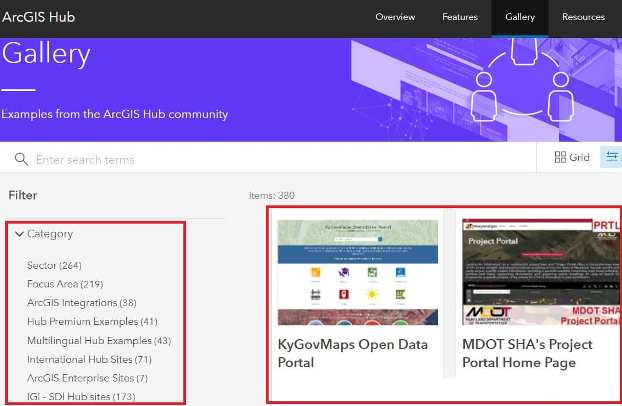Go to the Overview tab
Viewport: 622px width, 406px height.
pyautogui.click(x=395, y=17)
